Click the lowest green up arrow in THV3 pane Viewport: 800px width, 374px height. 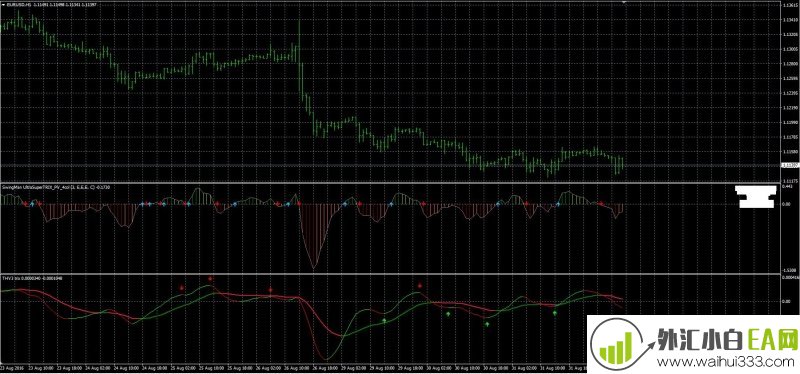tap(487, 324)
